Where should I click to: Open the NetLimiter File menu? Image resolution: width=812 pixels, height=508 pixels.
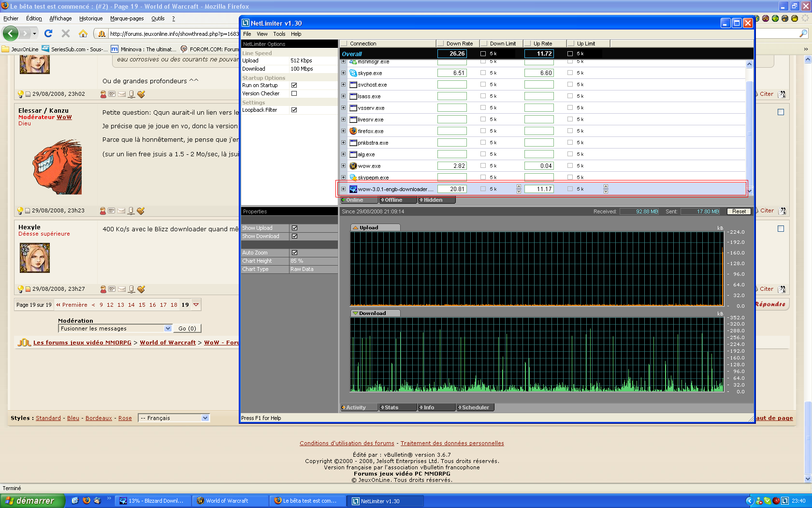(x=247, y=34)
